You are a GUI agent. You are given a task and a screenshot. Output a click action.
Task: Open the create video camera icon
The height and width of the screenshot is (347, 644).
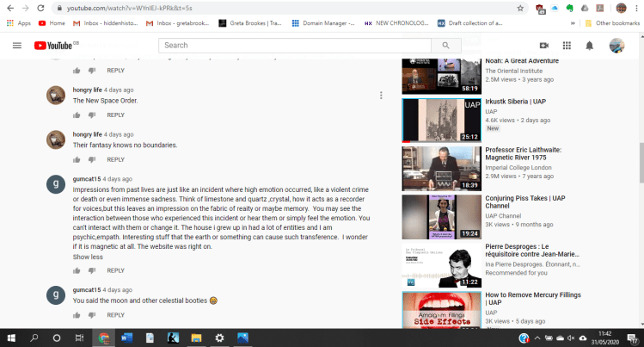(x=543, y=46)
